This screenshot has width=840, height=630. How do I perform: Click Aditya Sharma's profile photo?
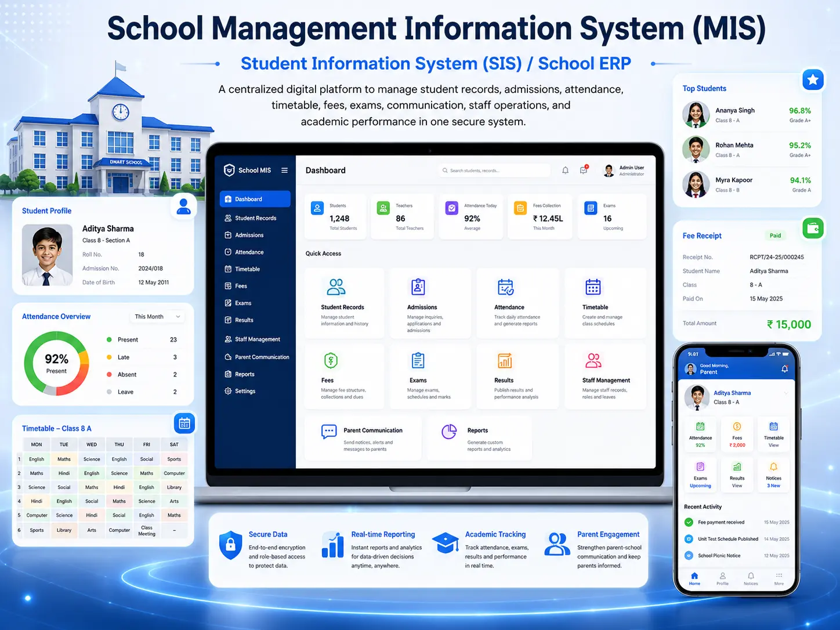[x=47, y=255]
